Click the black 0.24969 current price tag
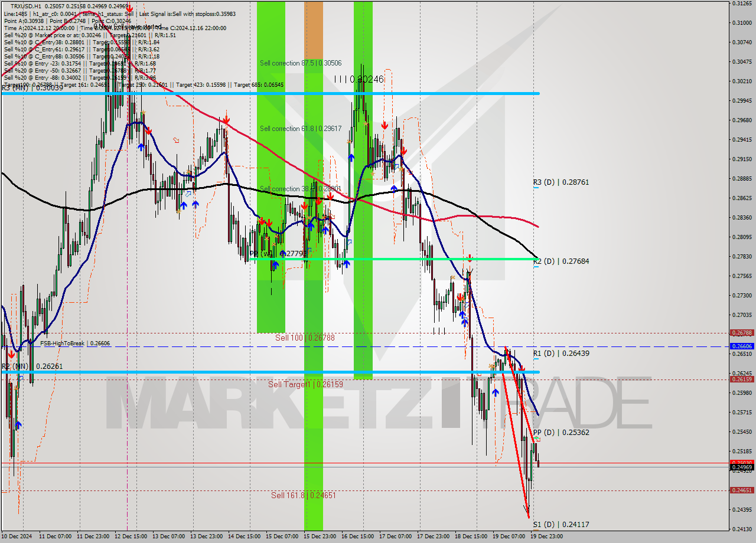 tap(742, 467)
